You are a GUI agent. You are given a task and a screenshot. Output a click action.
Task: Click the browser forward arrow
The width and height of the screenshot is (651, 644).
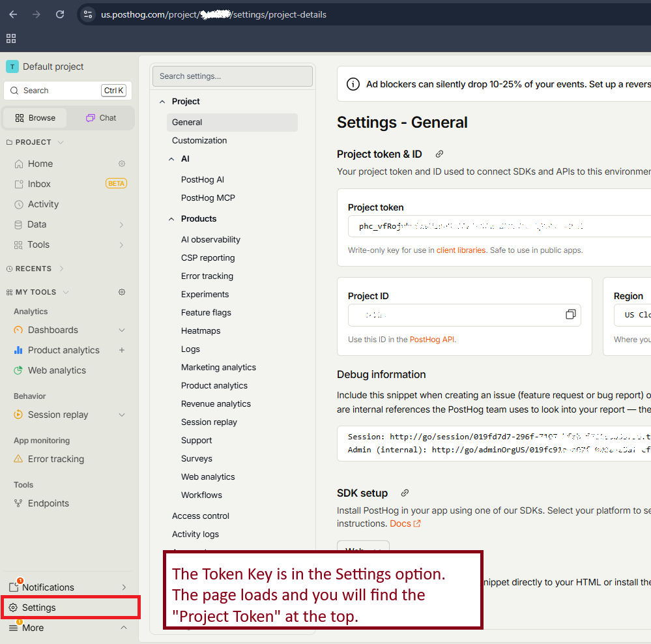tap(36, 14)
